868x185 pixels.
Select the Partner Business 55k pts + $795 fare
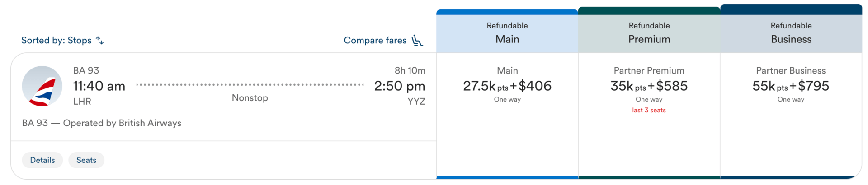point(791,86)
